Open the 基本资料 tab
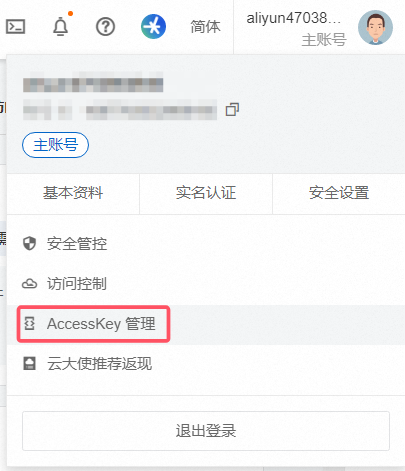Screen dimensions: 405x471 click(73, 193)
